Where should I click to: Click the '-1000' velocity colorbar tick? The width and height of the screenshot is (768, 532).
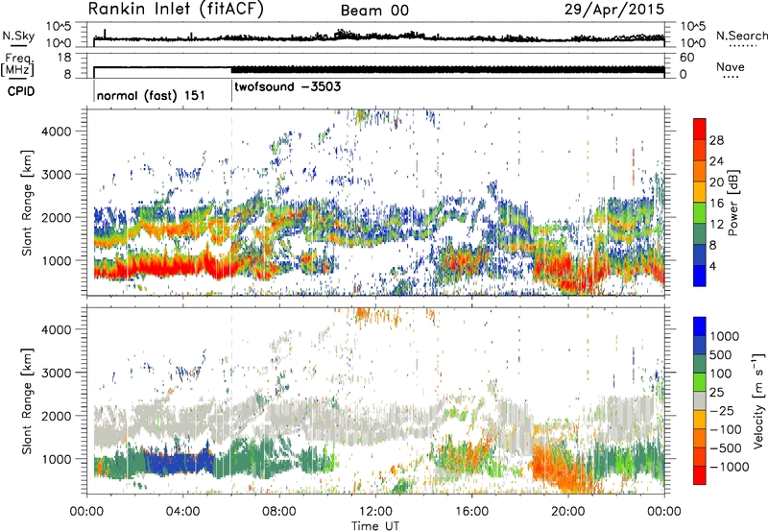click(729, 467)
